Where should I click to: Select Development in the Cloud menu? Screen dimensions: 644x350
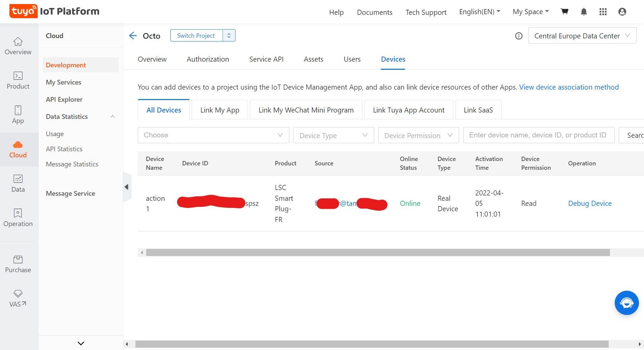80,65
